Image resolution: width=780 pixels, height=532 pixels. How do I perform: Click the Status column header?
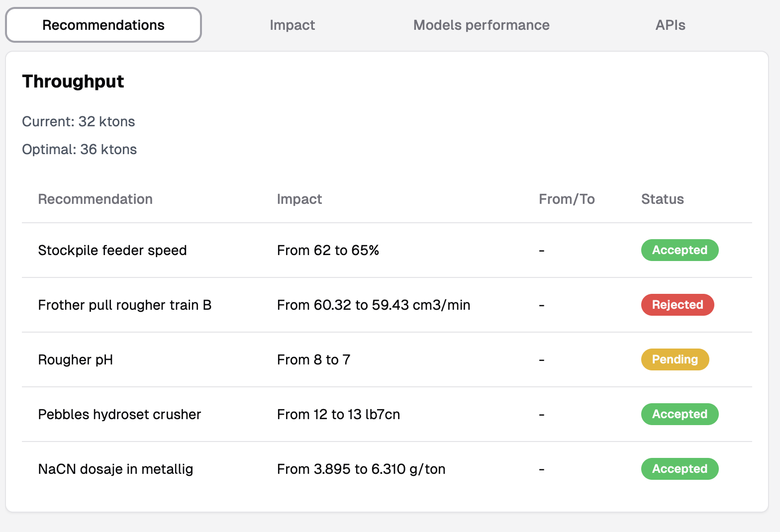pos(662,199)
